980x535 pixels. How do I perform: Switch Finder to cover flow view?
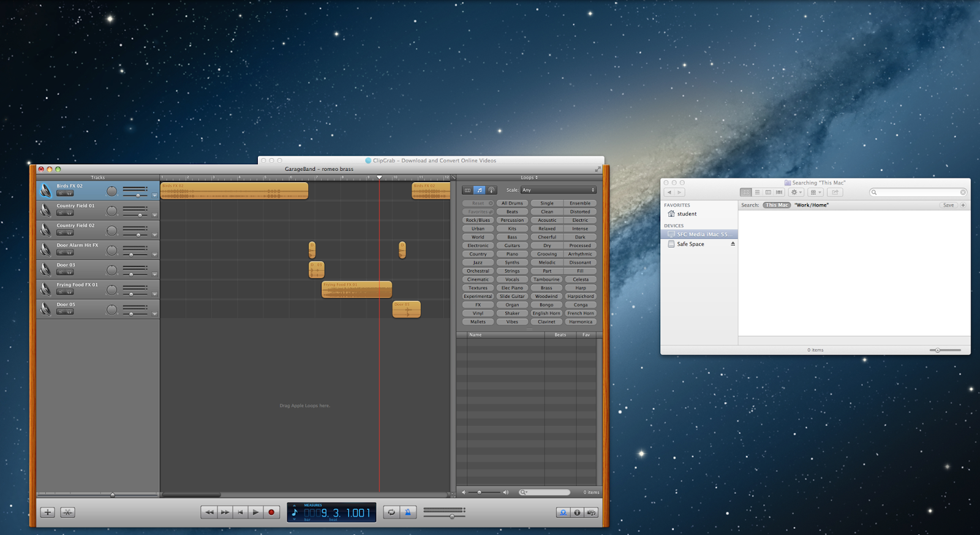pos(779,192)
